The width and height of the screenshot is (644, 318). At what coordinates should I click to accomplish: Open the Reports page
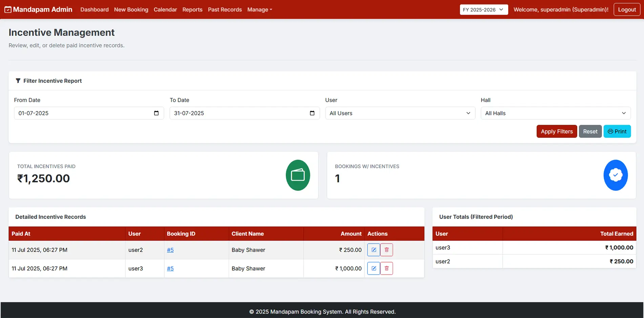tap(192, 9)
